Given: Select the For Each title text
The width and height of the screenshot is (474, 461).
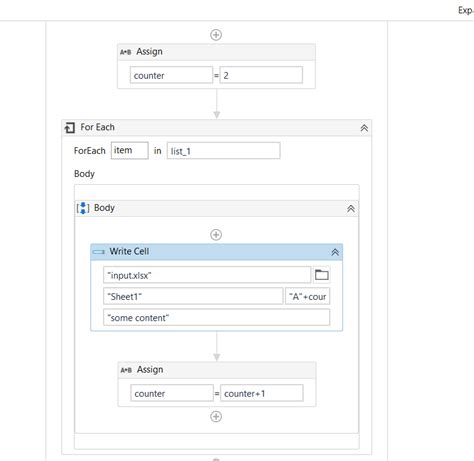Looking at the screenshot, I should click(x=97, y=127).
